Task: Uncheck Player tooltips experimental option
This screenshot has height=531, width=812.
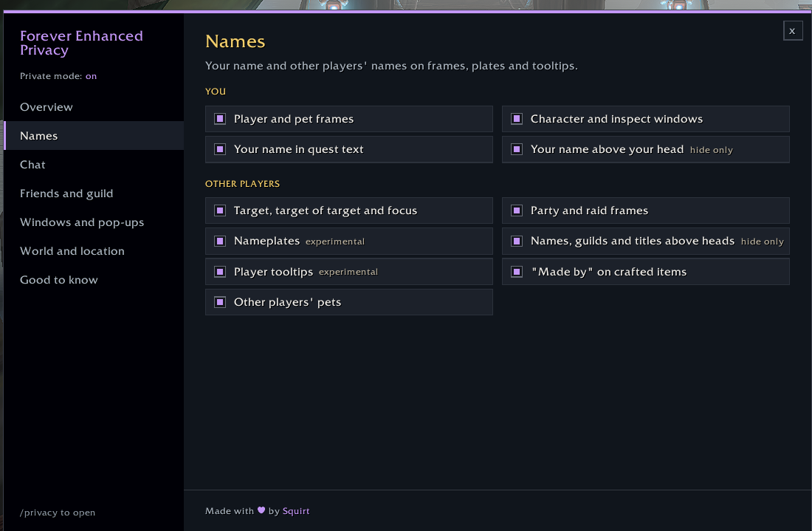Action: coord(220,272)
